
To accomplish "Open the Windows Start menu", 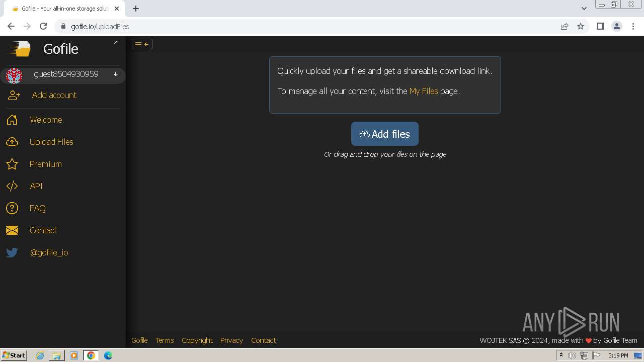I will (x=14, y=355).
